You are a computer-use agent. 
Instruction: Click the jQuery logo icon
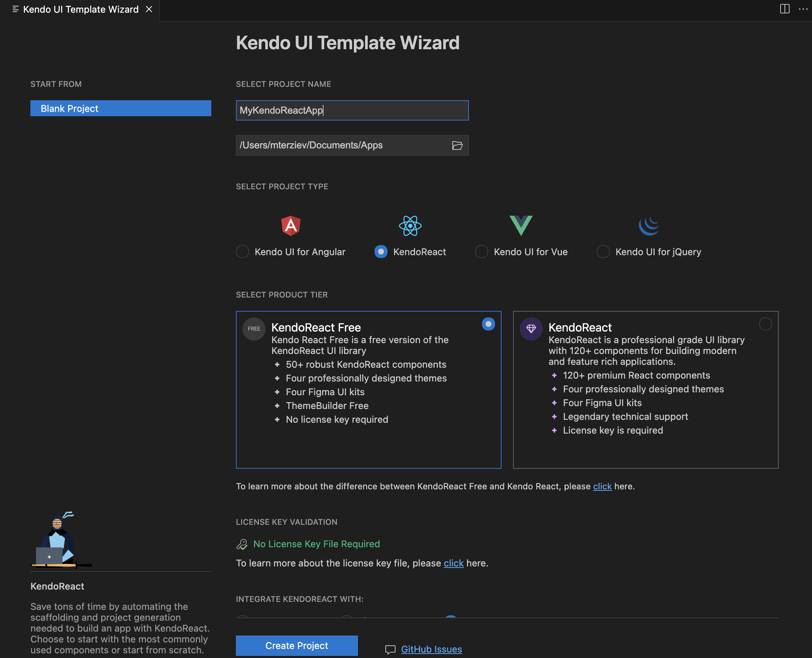pos(649,225)
